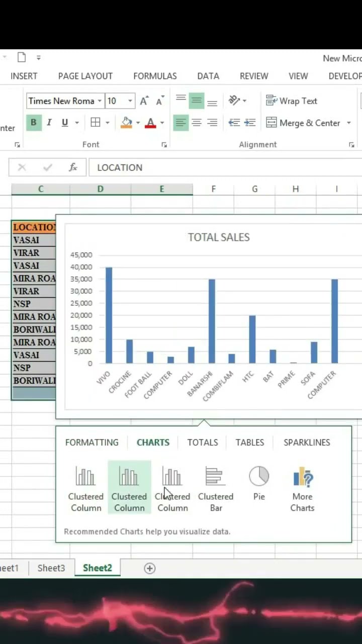This screenshot has width=362, height=644.
Task: Switch to CHARTS quick analysis tab
Action: (153, 442)
